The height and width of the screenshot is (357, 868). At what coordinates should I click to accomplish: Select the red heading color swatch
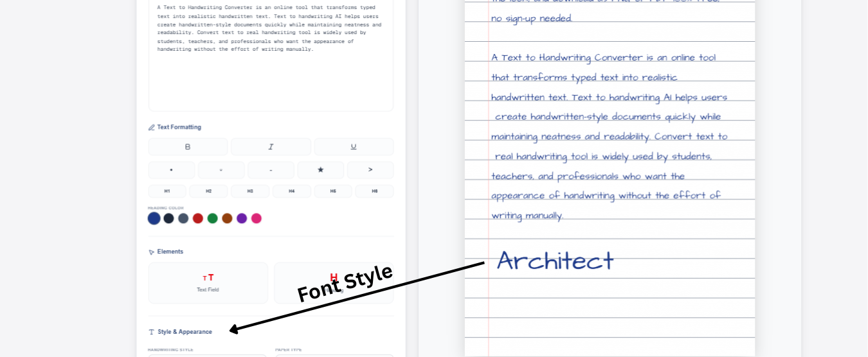pyautogui.click(x=198, y=218)
